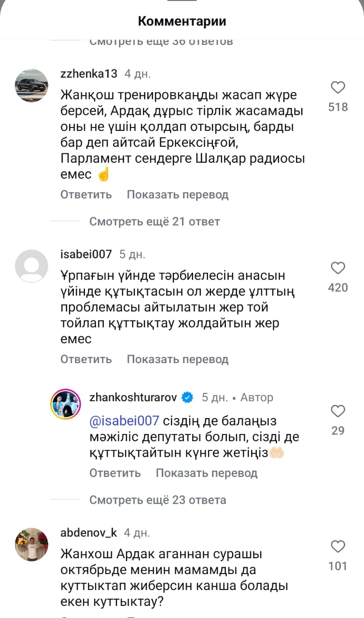This screenshot has height=618, width=364.
Task: Expand the partially hidden 36 replies link
Action: point(161,42)
